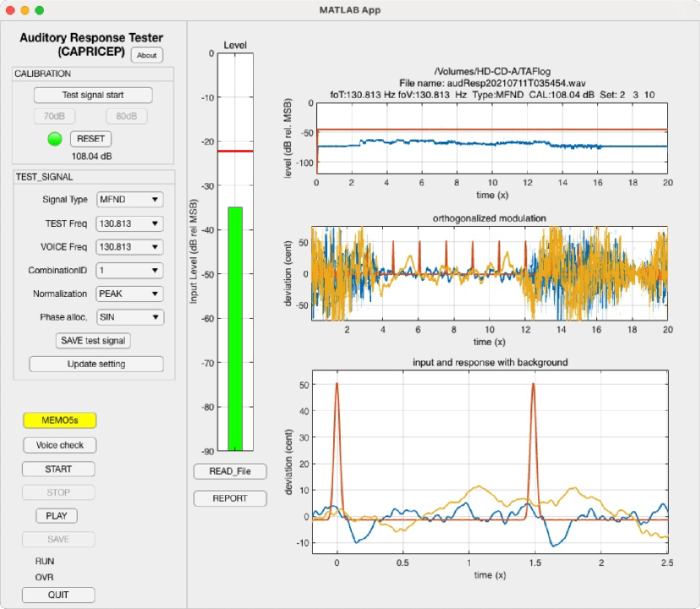700x609 pixels.
Task: Click the green calibration status lamp
Action: 56,138
